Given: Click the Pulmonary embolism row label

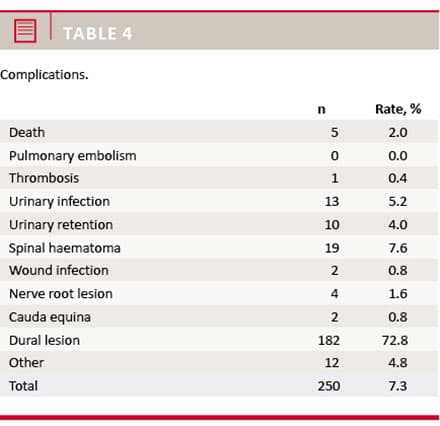Looking at the screenshot, I should tap(73, 156).
